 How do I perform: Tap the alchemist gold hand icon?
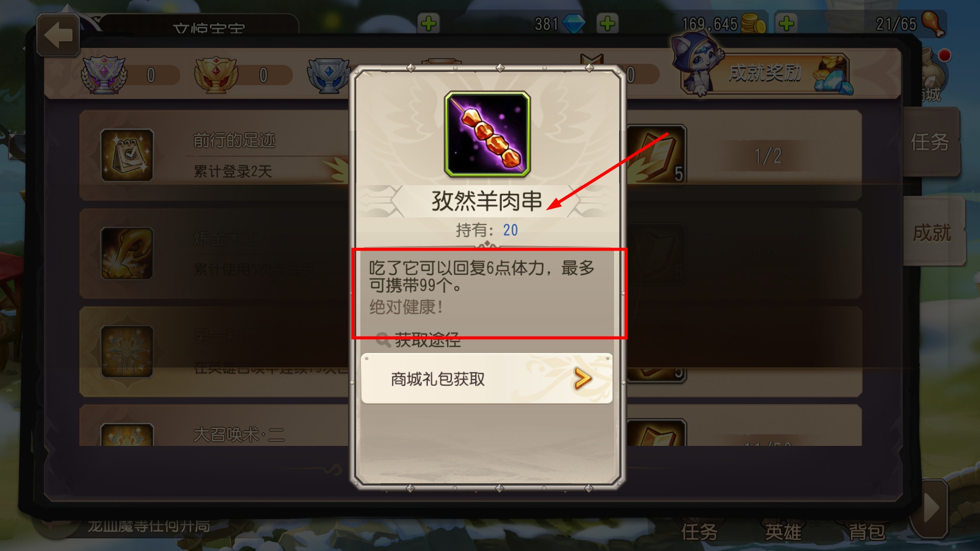tap(127, 253)
